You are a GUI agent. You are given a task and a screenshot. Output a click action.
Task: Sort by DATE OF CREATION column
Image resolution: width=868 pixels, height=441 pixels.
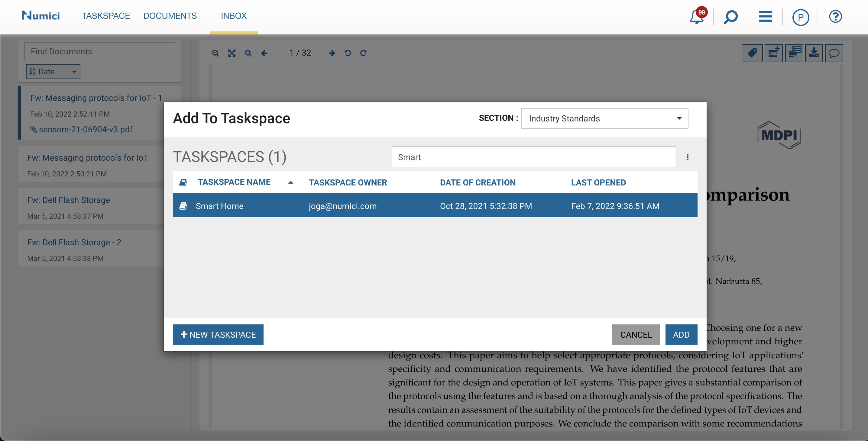tap(478, 182)
